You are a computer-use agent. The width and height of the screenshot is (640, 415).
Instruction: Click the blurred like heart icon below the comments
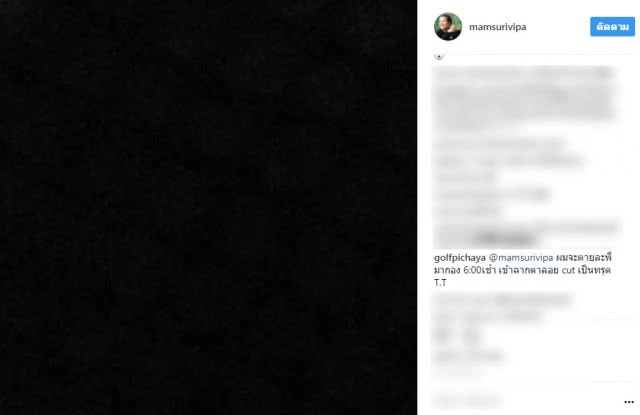click(x=441, y=336)
